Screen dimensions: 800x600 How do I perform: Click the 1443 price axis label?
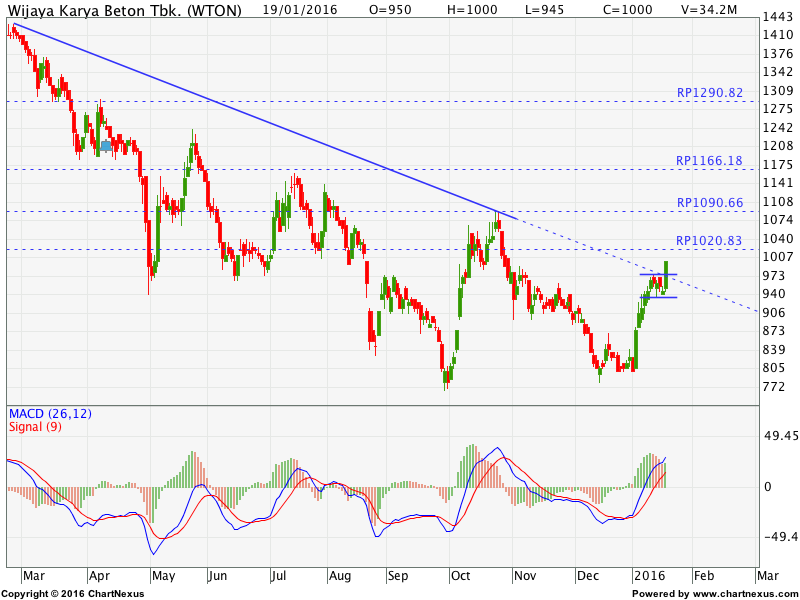[x=778, y=17]
